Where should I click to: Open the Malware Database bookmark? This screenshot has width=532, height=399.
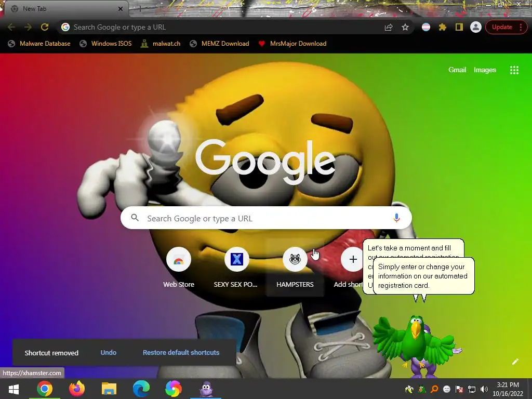[x=39, y=44]
